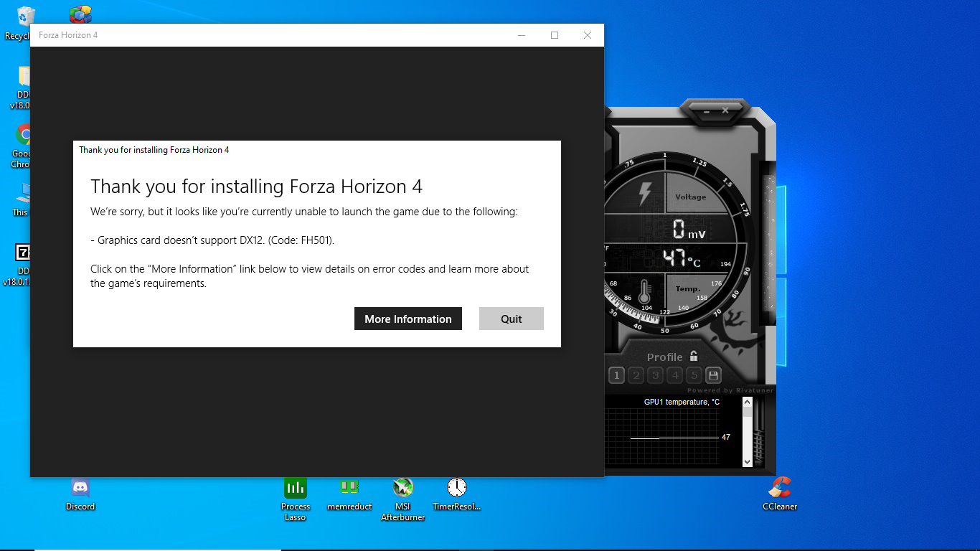Select the Process Lasso desktop icon
The height and width of the screenshot is (551, 980).
tap(295, 499)
